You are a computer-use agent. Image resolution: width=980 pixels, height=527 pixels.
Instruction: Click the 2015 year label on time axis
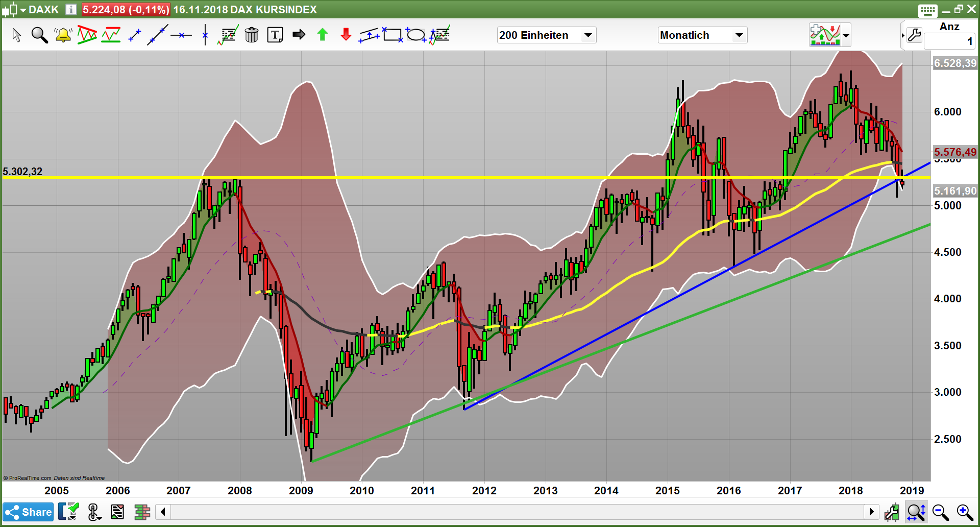pyautogui.click(x=668, y=491)
